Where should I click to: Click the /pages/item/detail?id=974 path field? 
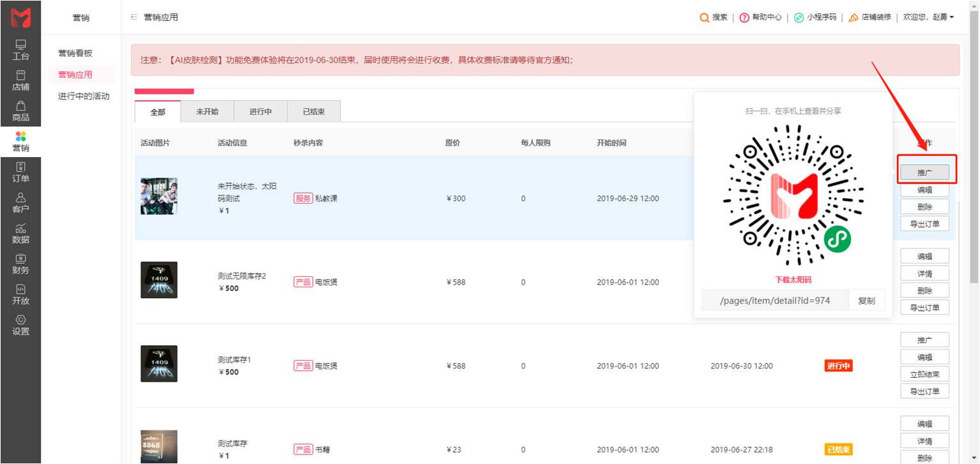pos(775,300)
